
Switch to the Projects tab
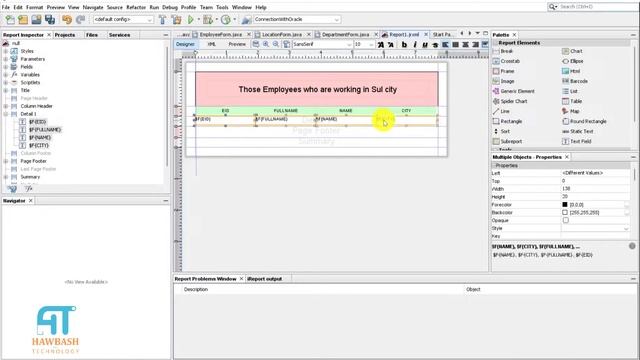pyautogui.click(x=65, y=35)
